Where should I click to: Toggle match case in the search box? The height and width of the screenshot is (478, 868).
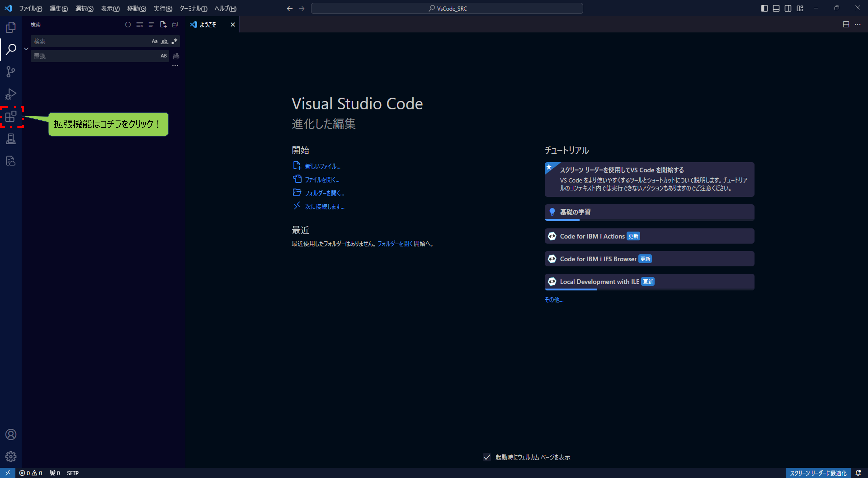[x=155, y=41]
